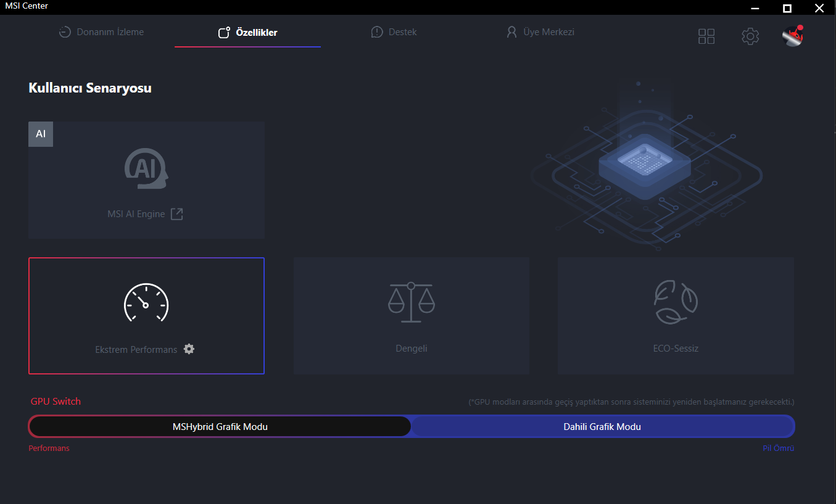Click the Kullanıcı Senaryosu heading
This screenshot has height=504, width=836.
point(90,88)
